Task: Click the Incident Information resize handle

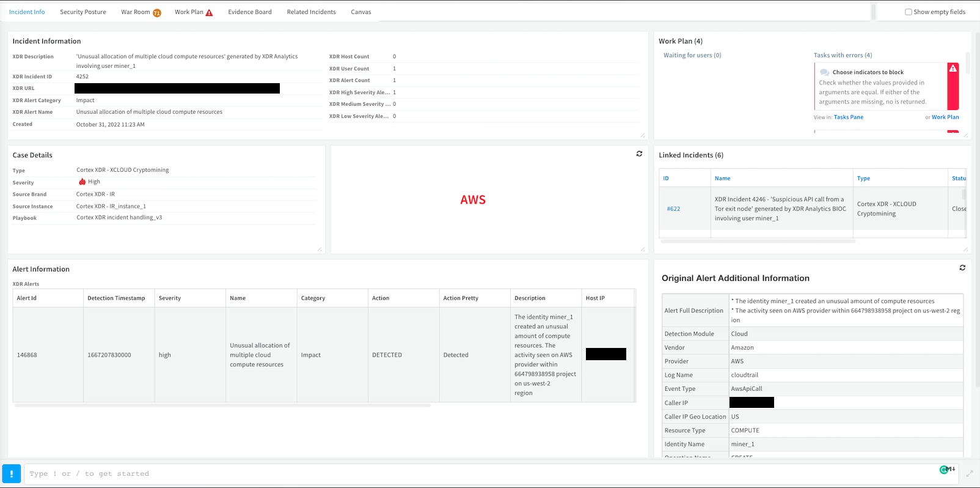Action: [642, 135]
